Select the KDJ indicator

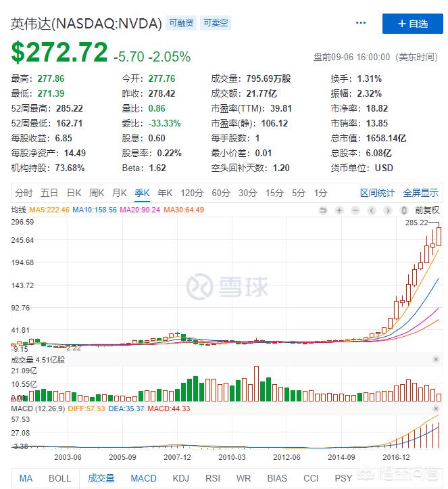pyautogui.click(x=180, y=478)
